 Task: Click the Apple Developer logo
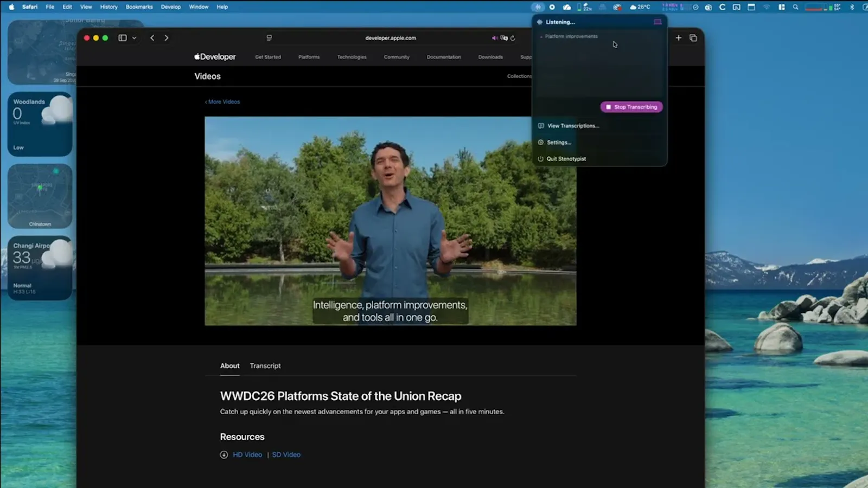pyautogui.click(x=215, y=57)
